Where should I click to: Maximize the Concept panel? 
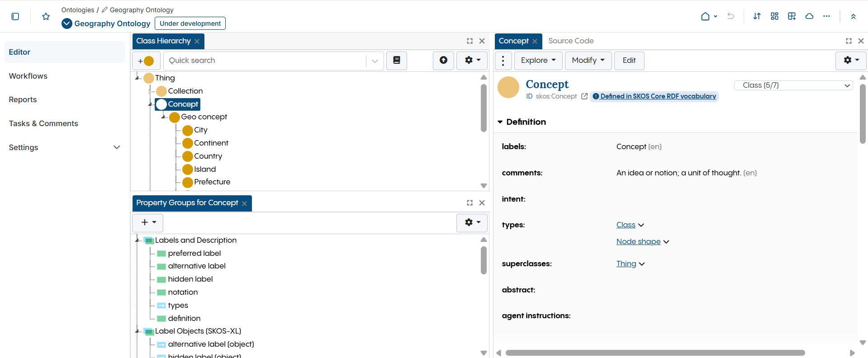pos(849,41)
